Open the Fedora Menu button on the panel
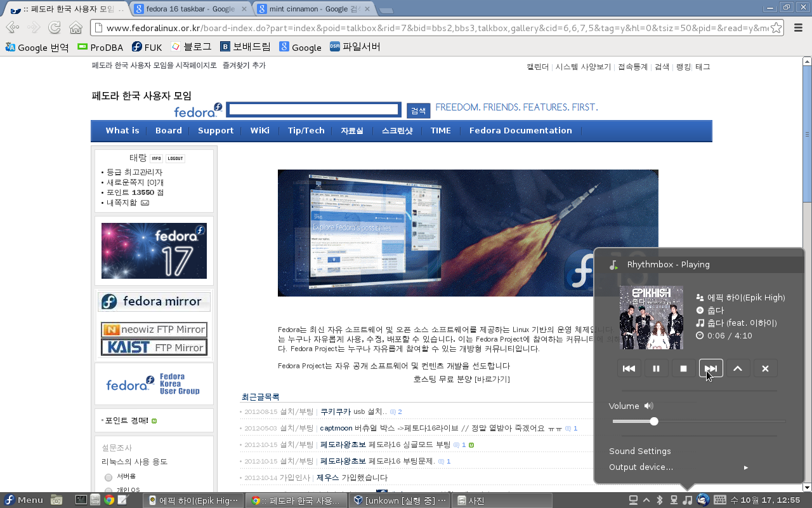The height and width of the screenshot is (508, 812). (x=24, y=500)
